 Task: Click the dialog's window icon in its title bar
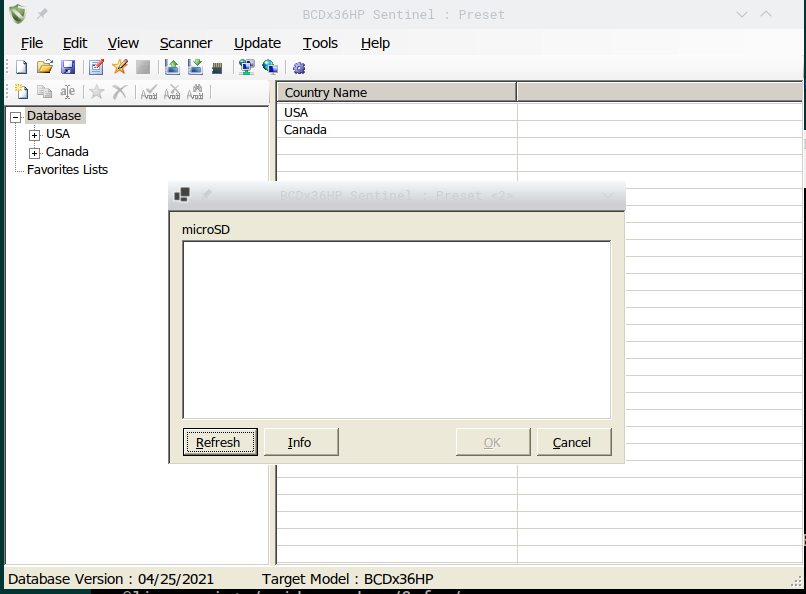click(x=182, y=195)
